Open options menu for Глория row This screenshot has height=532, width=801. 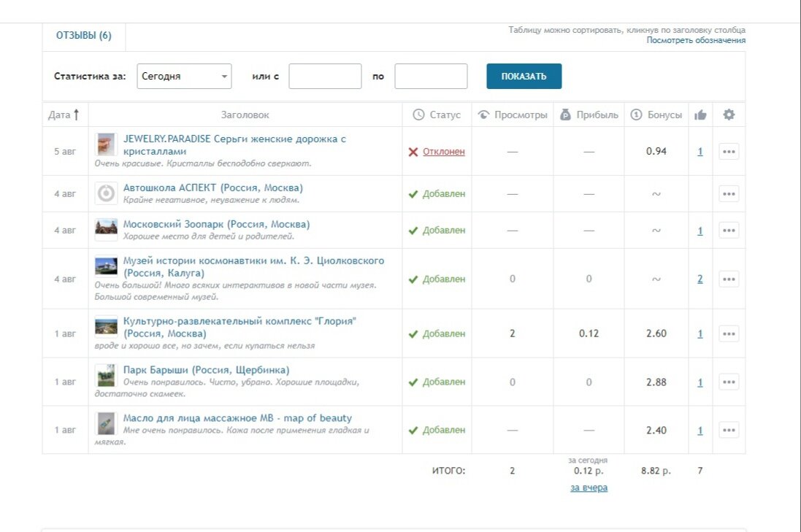point(729,334)
